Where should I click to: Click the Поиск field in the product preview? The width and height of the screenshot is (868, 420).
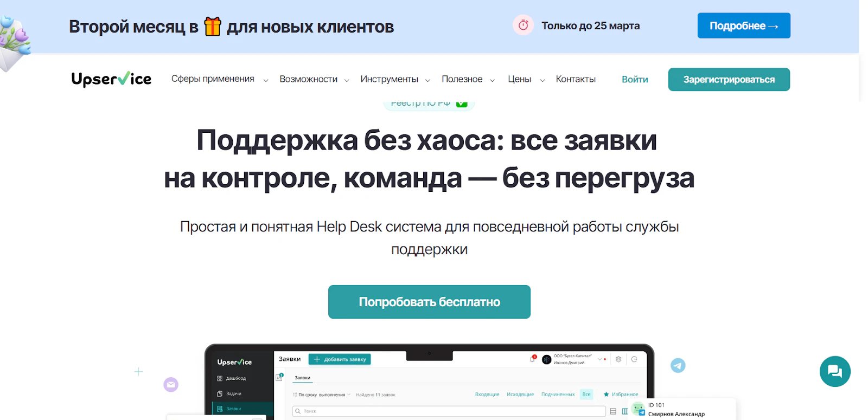coord(449,411)
